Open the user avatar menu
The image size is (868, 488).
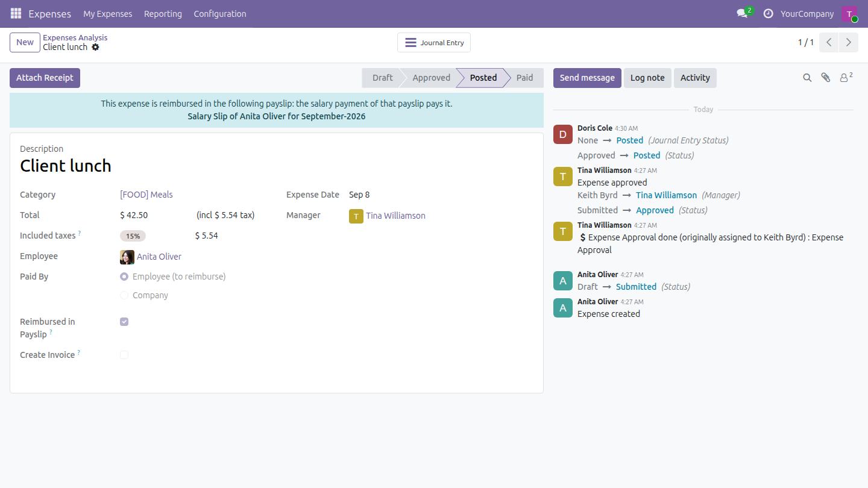click(x=849, y=14)
